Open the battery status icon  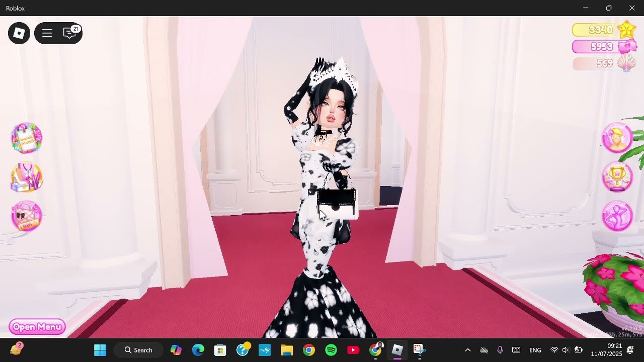pos(578,350)
